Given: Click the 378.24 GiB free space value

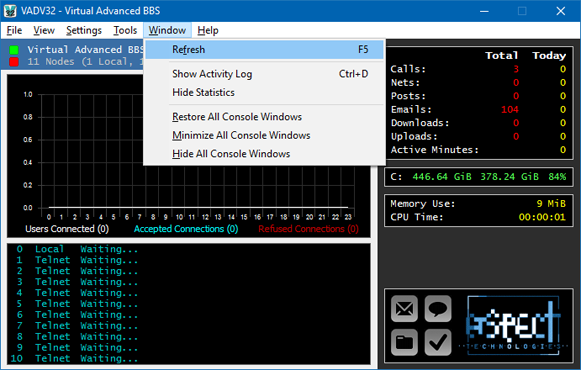Looking at the screenshot, I should [509, 177].
